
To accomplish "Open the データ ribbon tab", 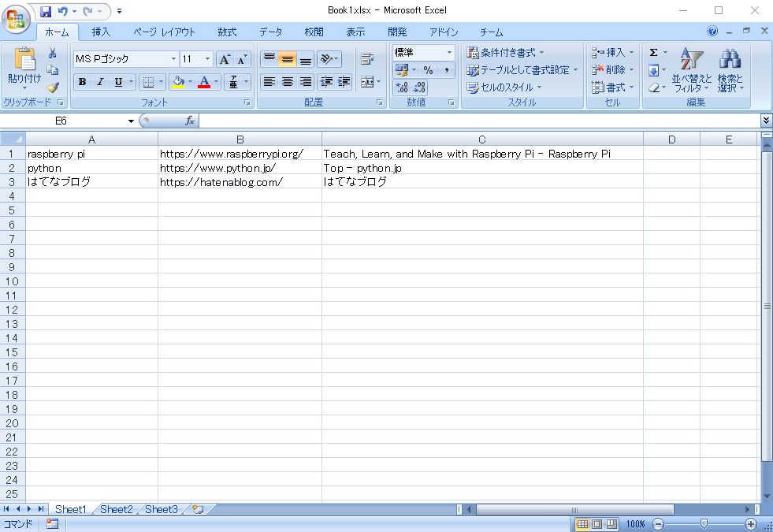I will coord(270,32).
